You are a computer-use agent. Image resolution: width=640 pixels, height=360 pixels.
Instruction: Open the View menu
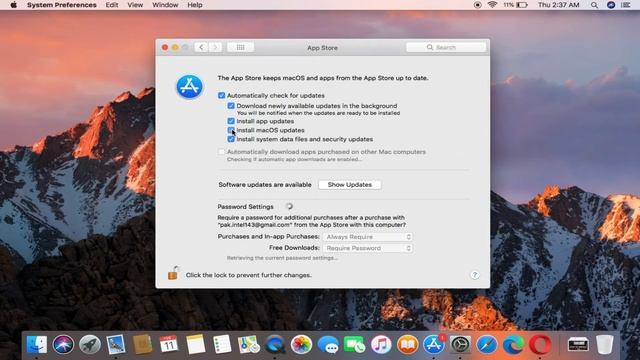135,5
